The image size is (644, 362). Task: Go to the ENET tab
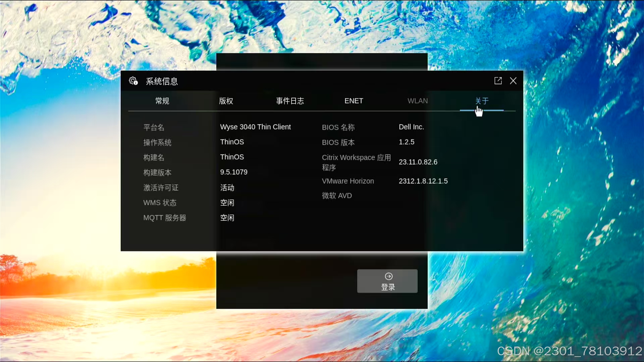click(x=354, y=101)
